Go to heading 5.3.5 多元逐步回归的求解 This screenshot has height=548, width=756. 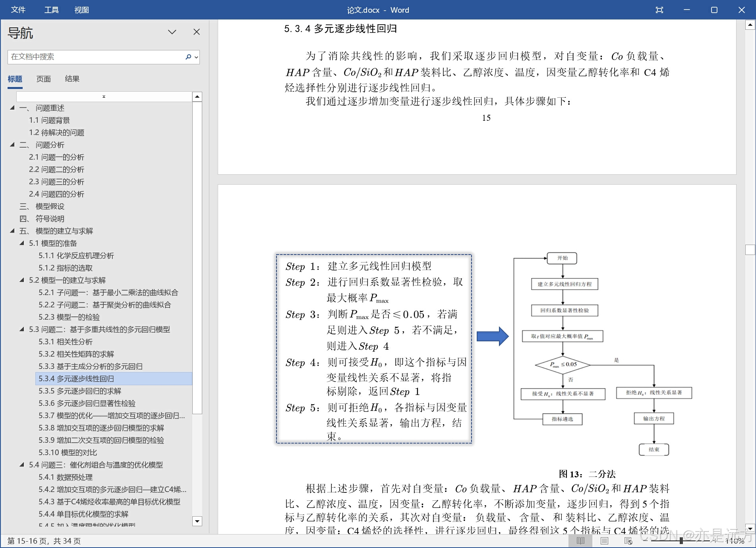[80, 391]
